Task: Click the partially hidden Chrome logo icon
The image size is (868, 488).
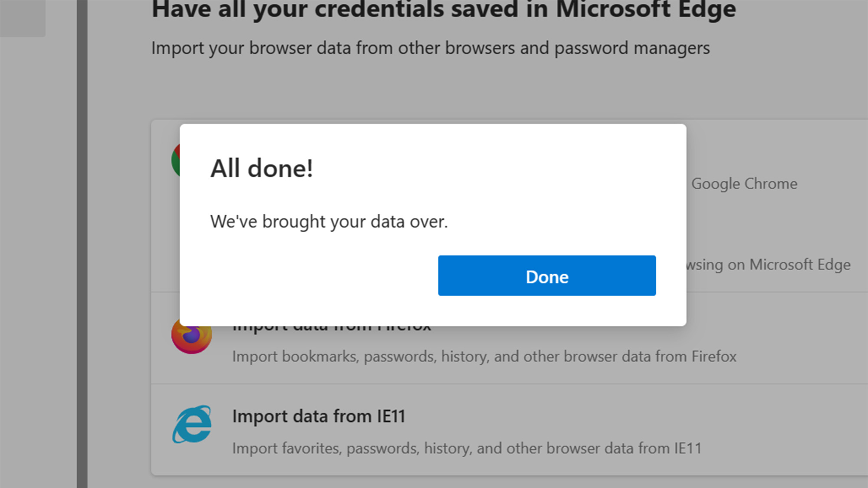Action: tap(175, 160)
